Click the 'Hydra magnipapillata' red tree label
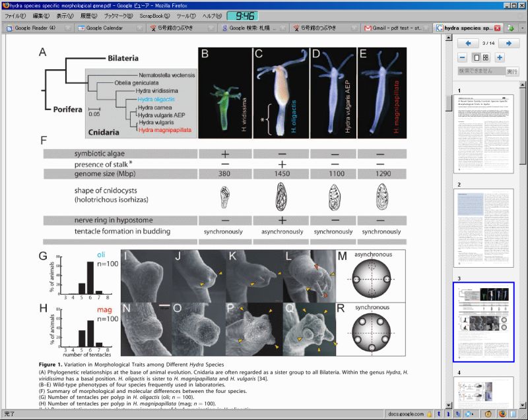Image resolution: width=528 pixels, height=420 pixels. (164, 130)
